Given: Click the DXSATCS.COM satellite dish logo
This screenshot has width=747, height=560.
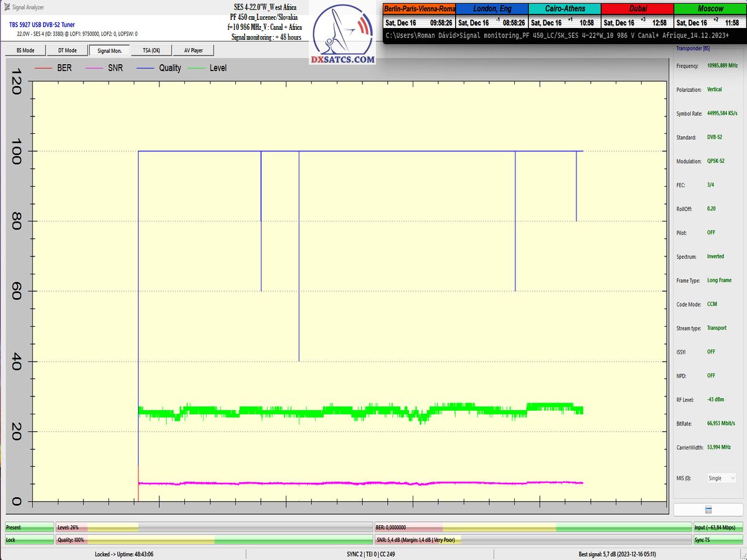Looking at the screenshot, I should [x=342, y=34].
